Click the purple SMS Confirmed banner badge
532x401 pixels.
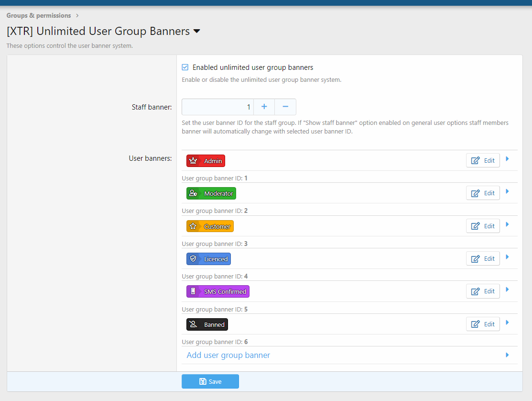[217, 291]
